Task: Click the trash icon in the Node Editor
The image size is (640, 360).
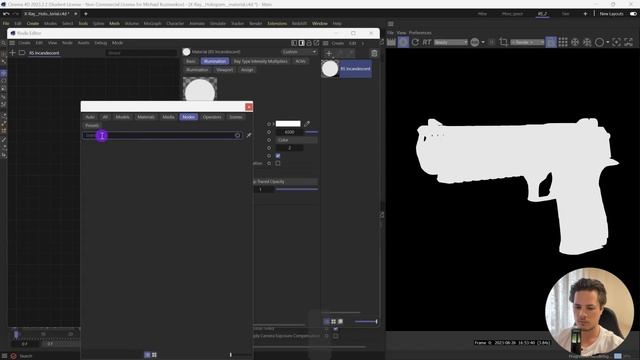Action: coord(374,53)
